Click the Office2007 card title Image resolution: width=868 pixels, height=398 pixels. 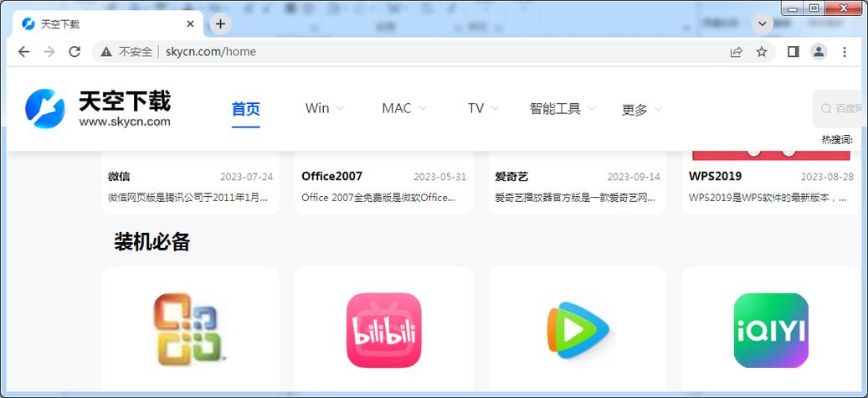click(x=331, y=176)
